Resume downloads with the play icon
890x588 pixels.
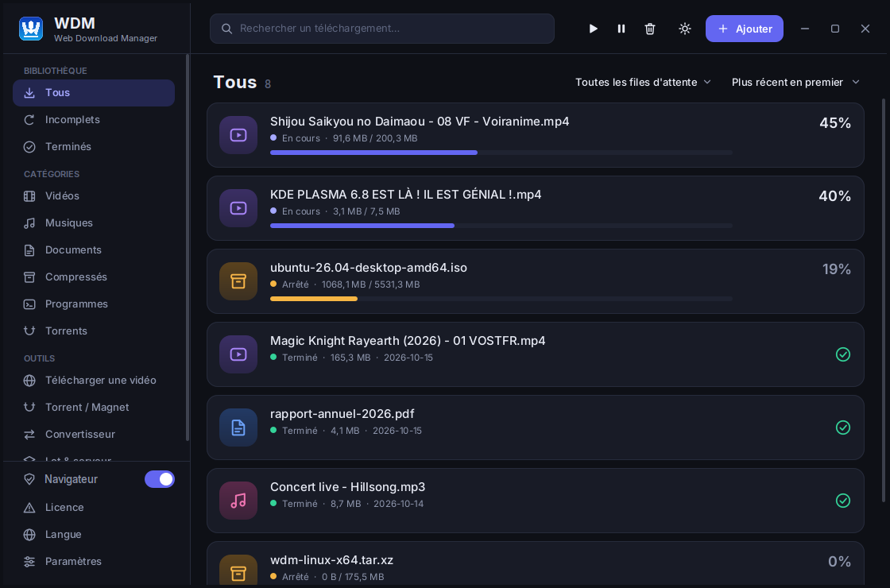593,29
